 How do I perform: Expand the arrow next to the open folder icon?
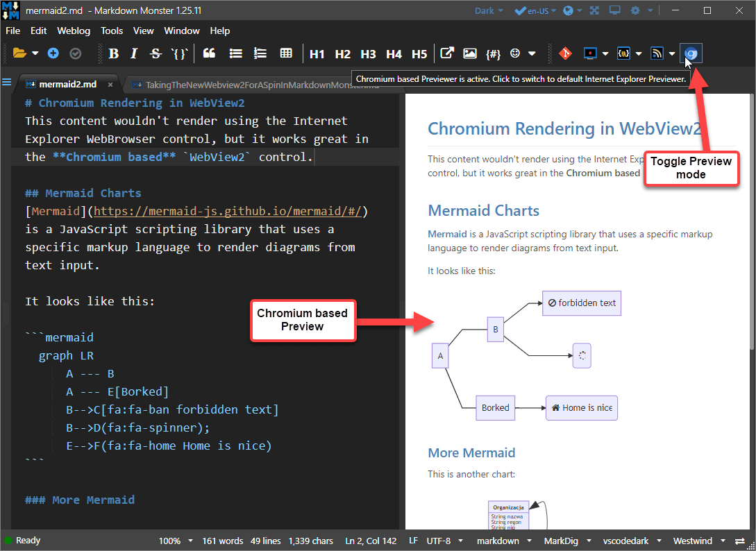pos(35,53)
